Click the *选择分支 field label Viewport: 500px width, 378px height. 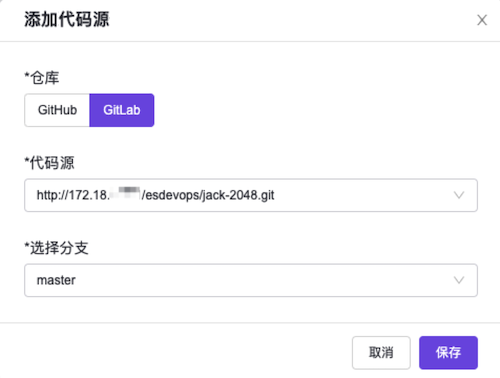(x=57, y=248)
